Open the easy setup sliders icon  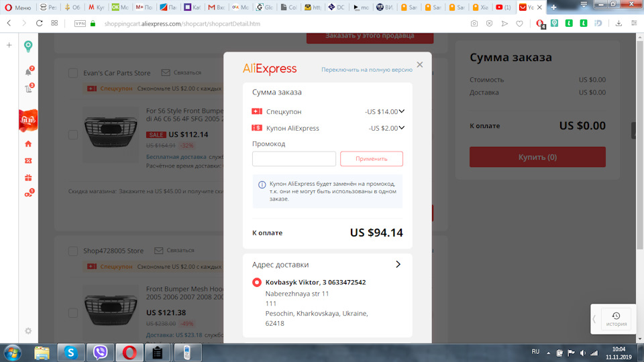coord(634,23)
